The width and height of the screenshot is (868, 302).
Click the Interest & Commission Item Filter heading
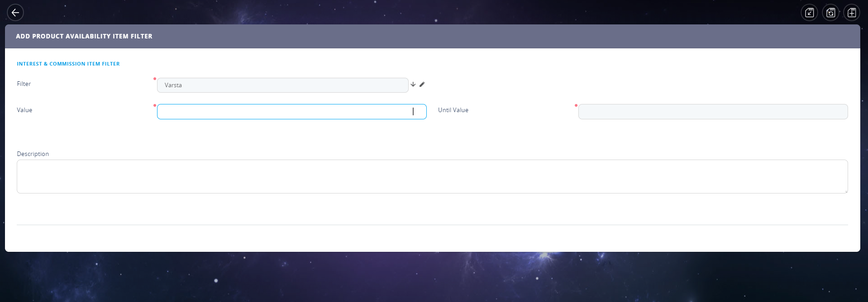click(x=68, y=64)
